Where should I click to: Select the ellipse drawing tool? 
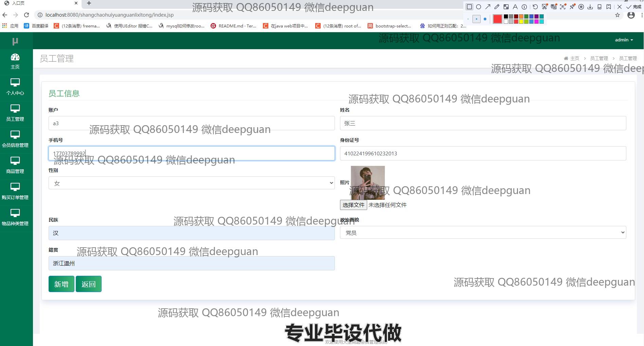coord(479,7)
